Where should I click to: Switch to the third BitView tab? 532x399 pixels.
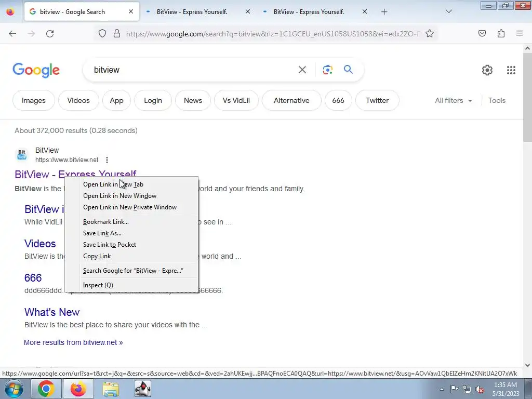pyautogui.click(x=309, y=12)
